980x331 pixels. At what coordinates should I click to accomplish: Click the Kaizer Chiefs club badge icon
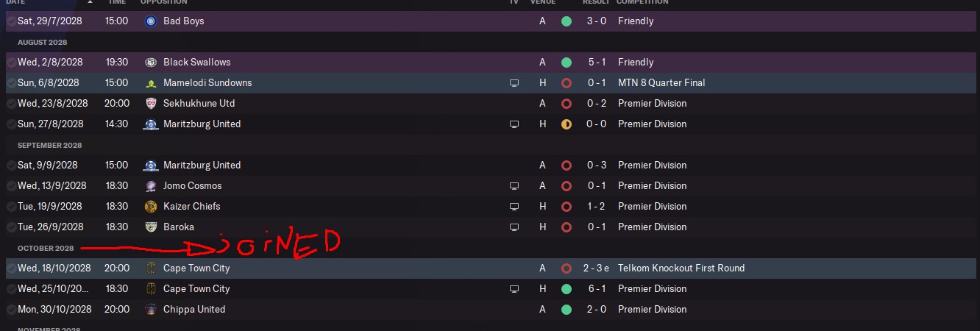[x=151, y=207]
